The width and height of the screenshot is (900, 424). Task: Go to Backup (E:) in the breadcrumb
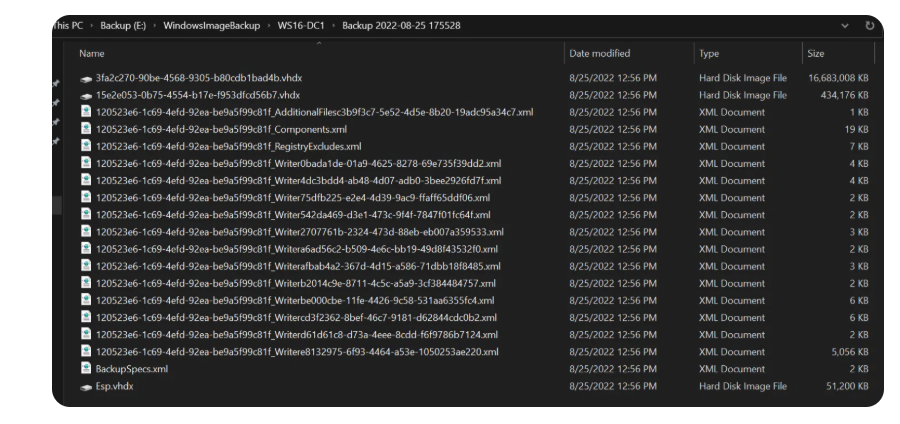[125, 23]
